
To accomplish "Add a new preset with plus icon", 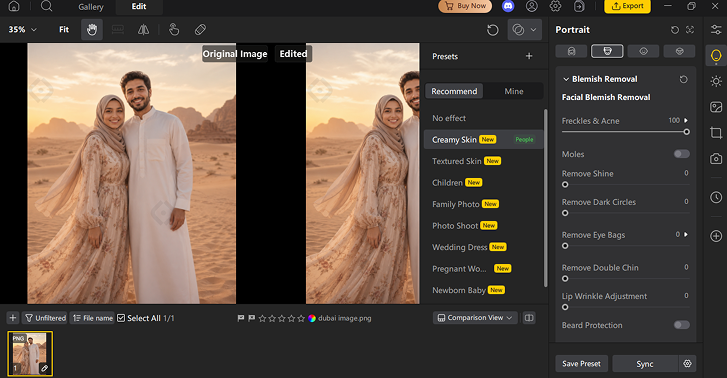I will (529, 56).
